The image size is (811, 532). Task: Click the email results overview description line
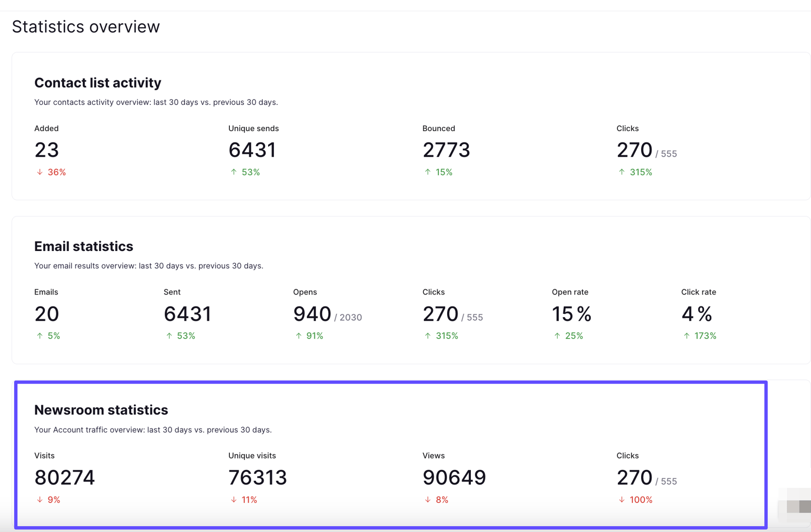[149, 266]
